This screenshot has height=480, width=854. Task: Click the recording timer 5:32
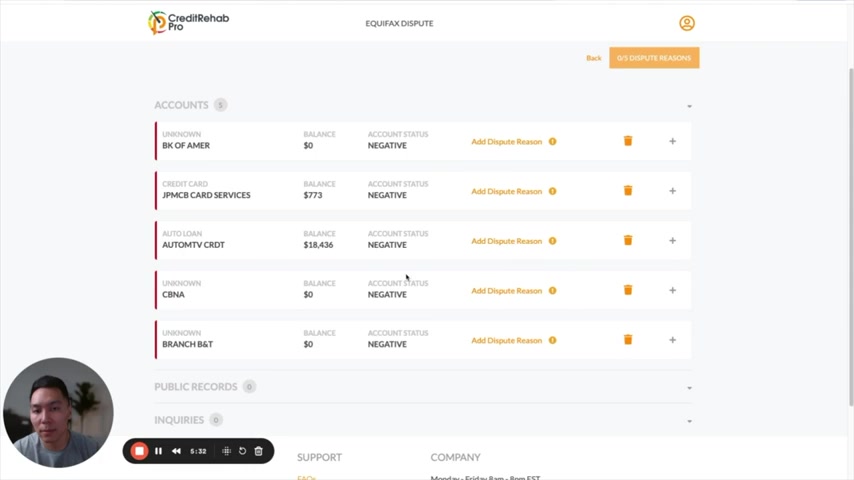click(x=198, y=451)
